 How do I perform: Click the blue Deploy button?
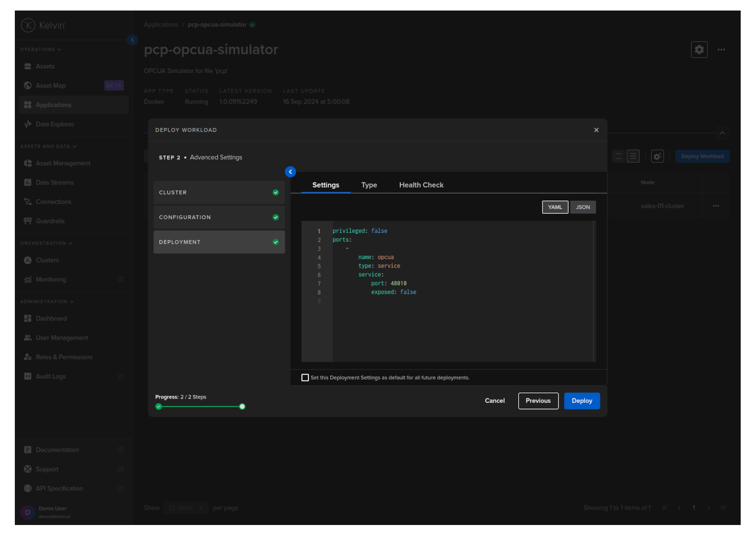pos(582,401)
